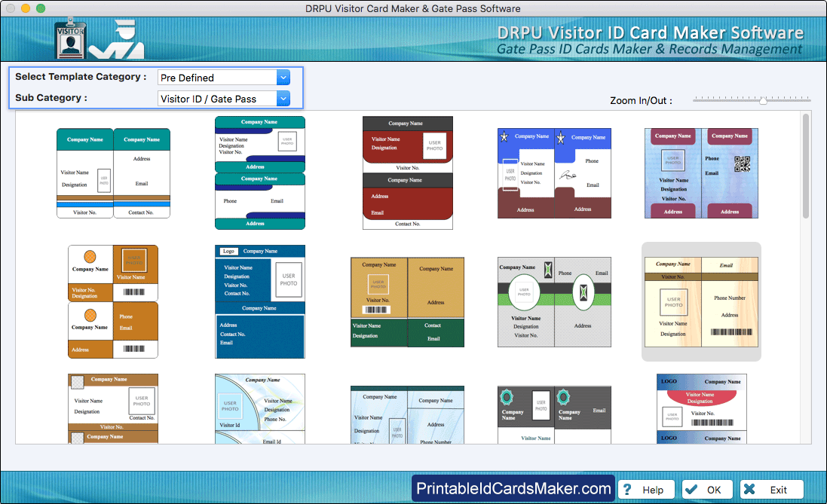The image size is (827, 504).
Task: Select the orange circle logo barcode template
Action: [x=113, y=301]
